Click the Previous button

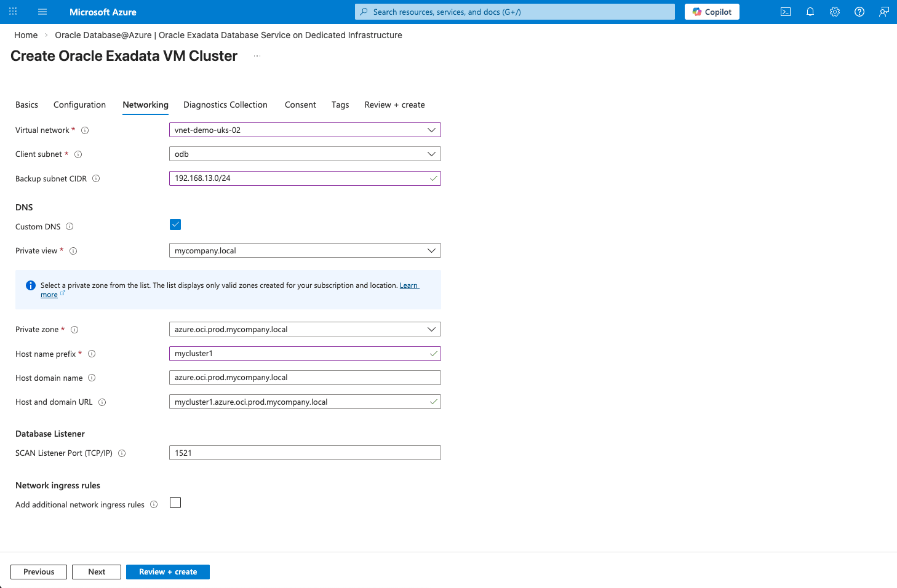click(x=38, y=571)
